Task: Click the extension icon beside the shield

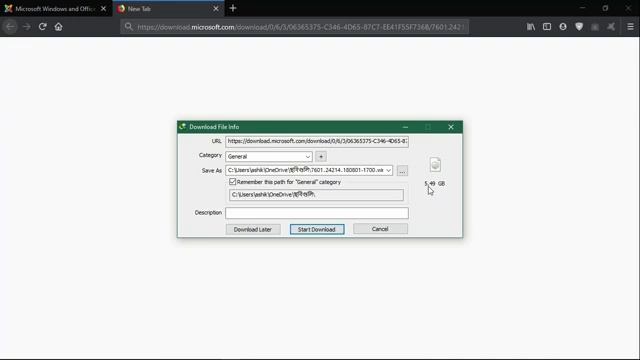Action: coord(595,27)
